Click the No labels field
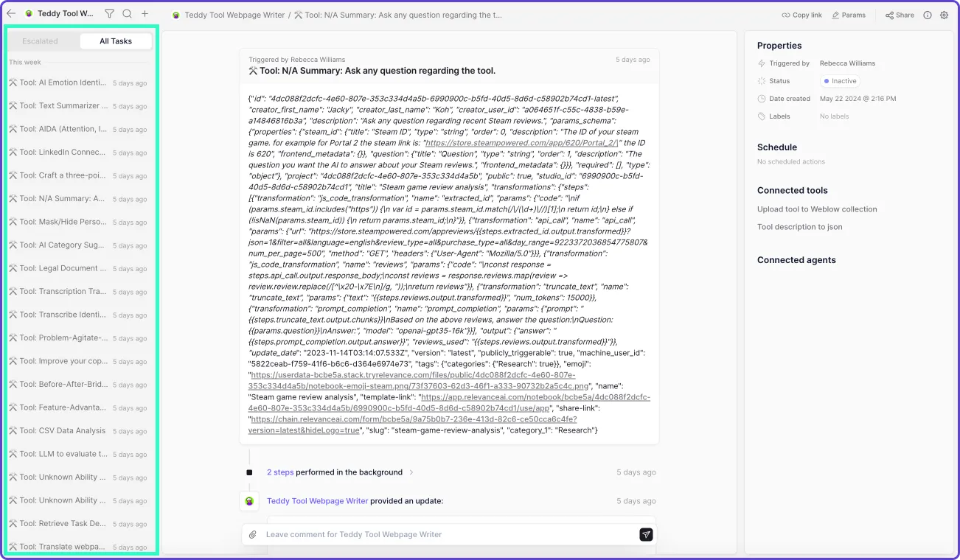 (x=834, y=116)
